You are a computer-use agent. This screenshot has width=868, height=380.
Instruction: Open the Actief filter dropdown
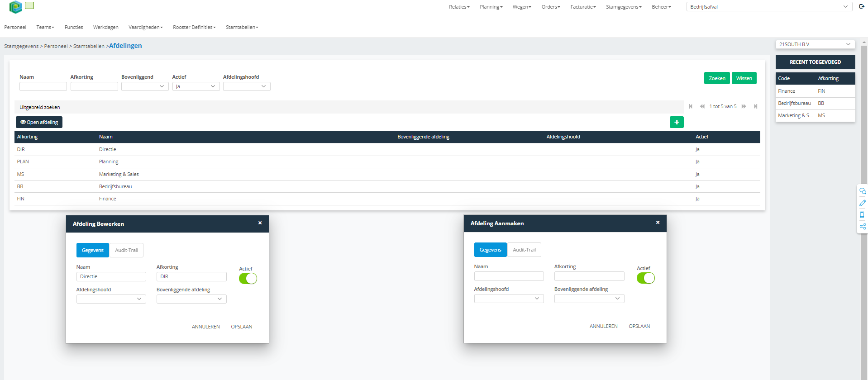pyautogui.click(x=196, y=86)
